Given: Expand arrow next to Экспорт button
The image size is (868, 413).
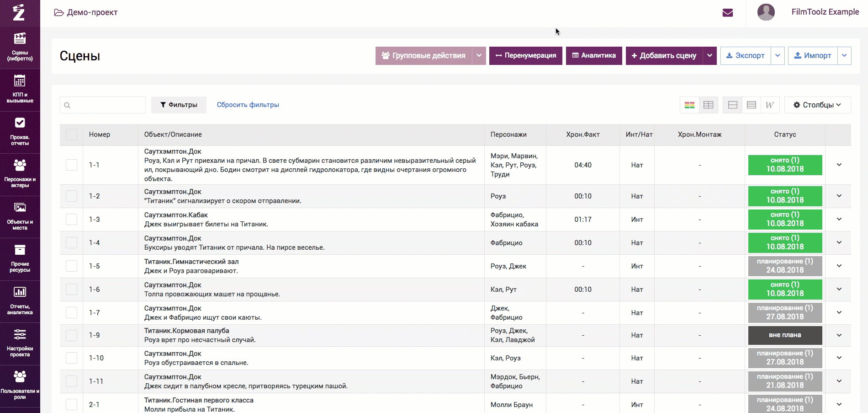Looking at the screenshot, I should (778, 55).
